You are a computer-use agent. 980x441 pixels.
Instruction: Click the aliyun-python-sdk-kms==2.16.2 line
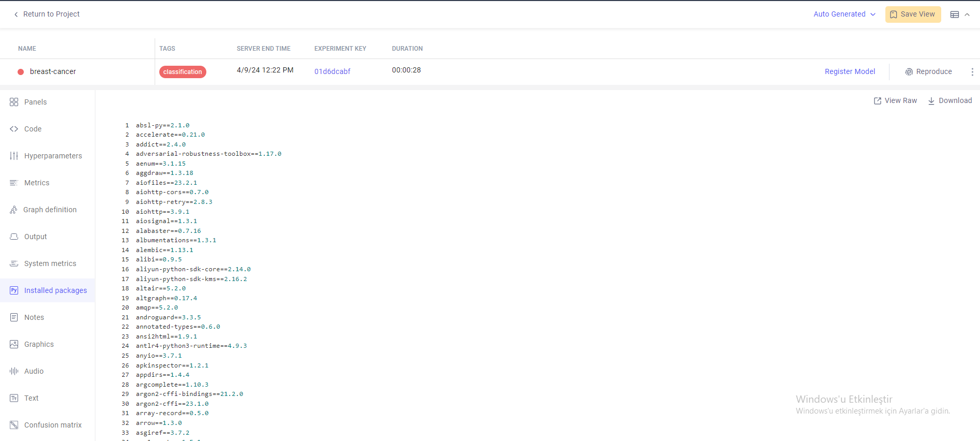(x=191, y=279)
